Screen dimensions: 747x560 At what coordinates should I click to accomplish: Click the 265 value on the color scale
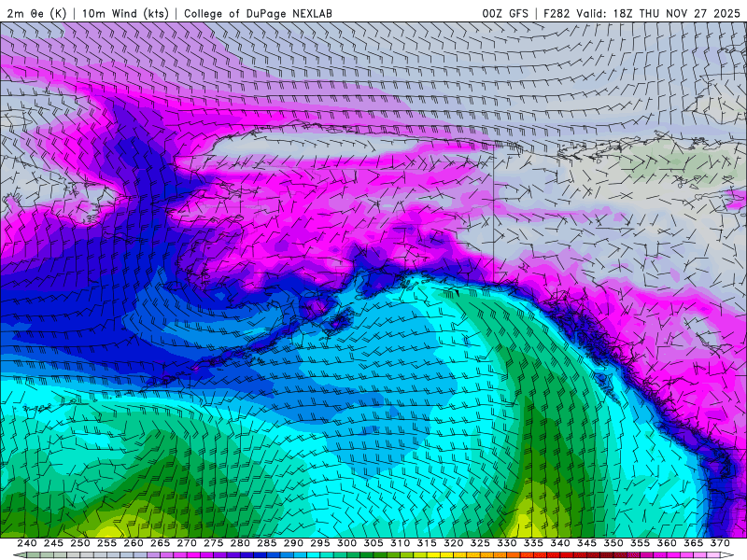click(x=160, y=543)
